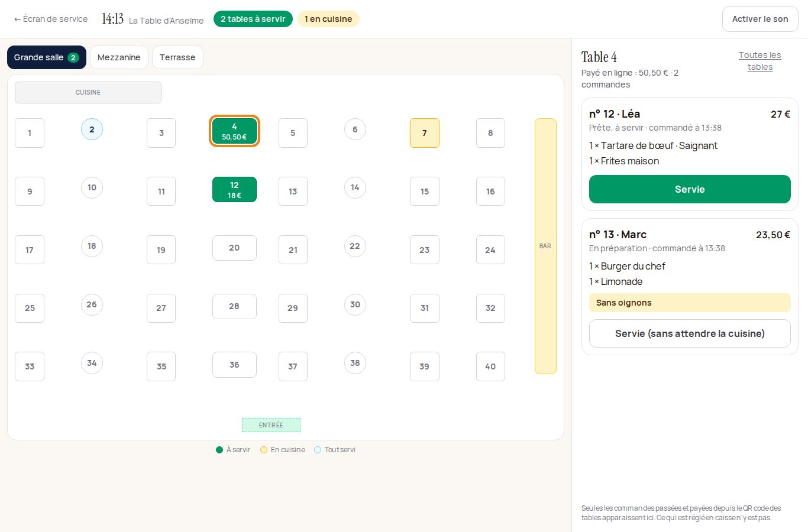Click the Activer le son button
Image resolution: width=808 pixels, height=532 pixels.
760,19
